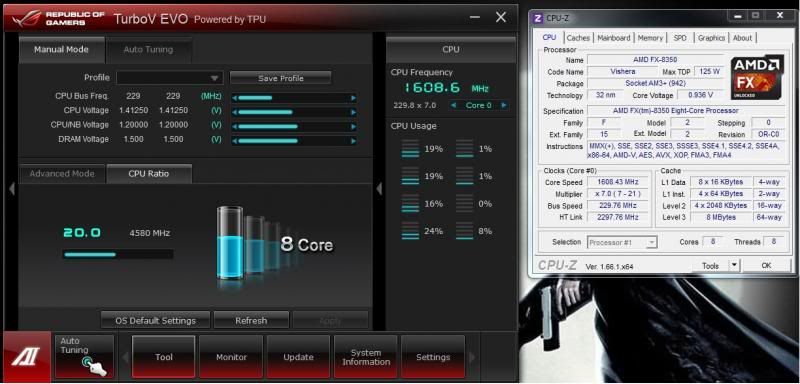Increase CPU Bus Freq. with the right arrow
This screenshot has height=384, width=800.
pos(353,98)
